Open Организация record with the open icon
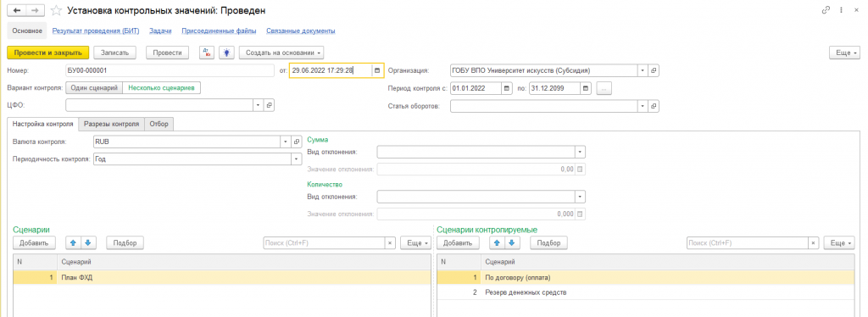The image size is (868, 317). pos(654,71)
